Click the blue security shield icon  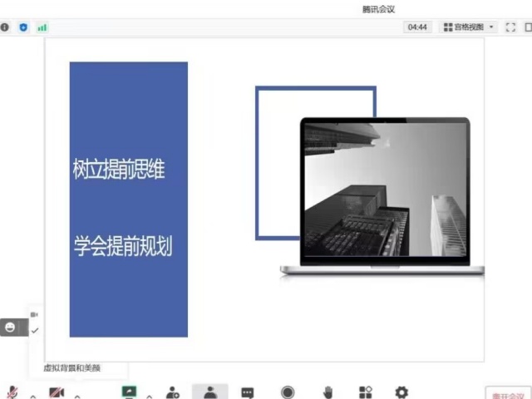[x=23, y=27]
